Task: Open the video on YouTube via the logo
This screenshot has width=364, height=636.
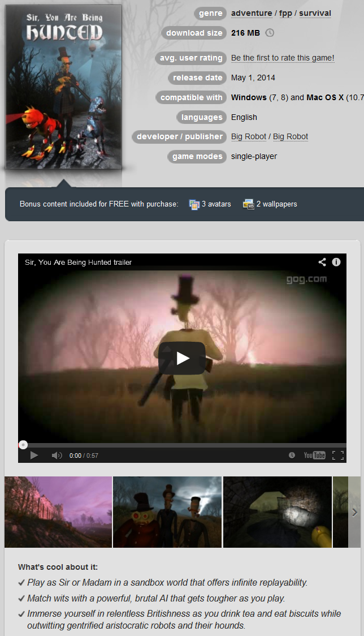Action: point(315,455)
